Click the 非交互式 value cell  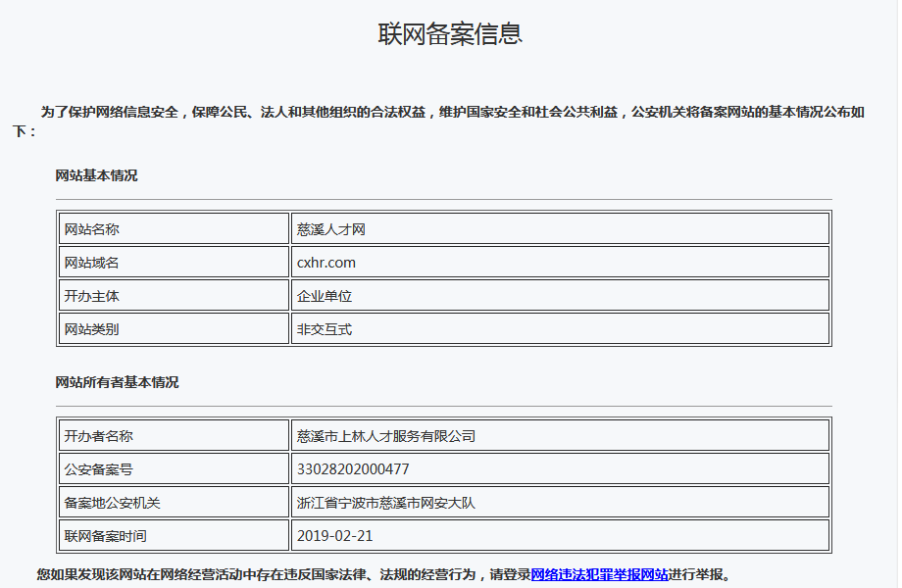[560, 328]
